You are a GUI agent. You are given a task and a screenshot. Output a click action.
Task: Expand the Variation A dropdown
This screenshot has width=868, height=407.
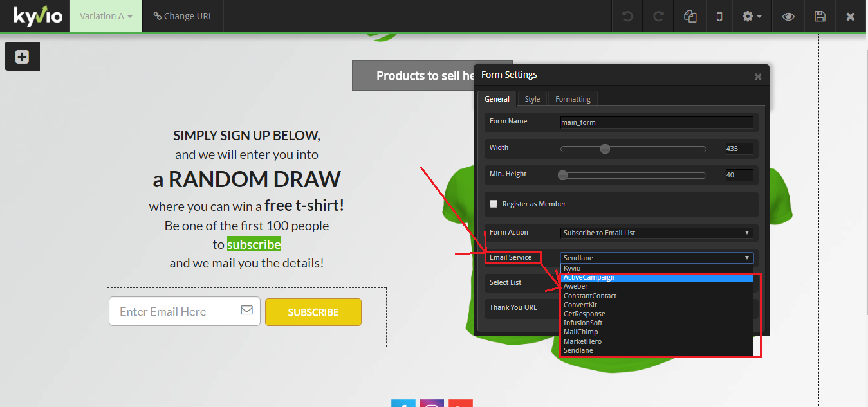pyautogui.click(x=106, y=16)
